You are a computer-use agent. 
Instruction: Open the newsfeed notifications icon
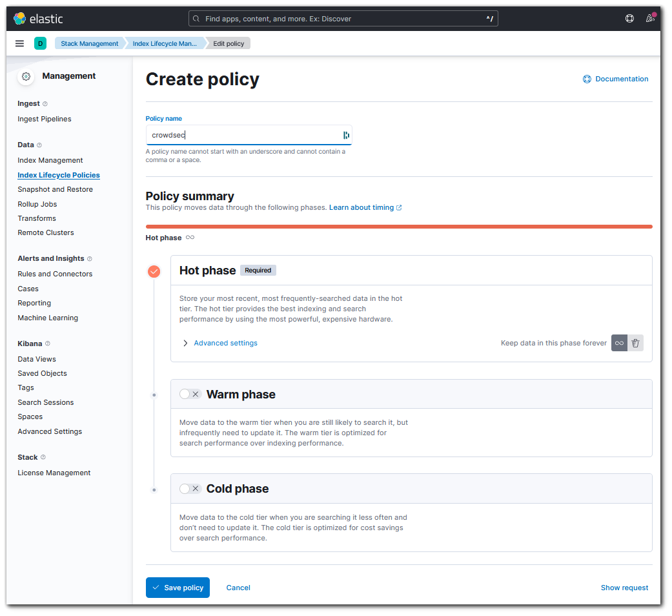coord(650,18)
